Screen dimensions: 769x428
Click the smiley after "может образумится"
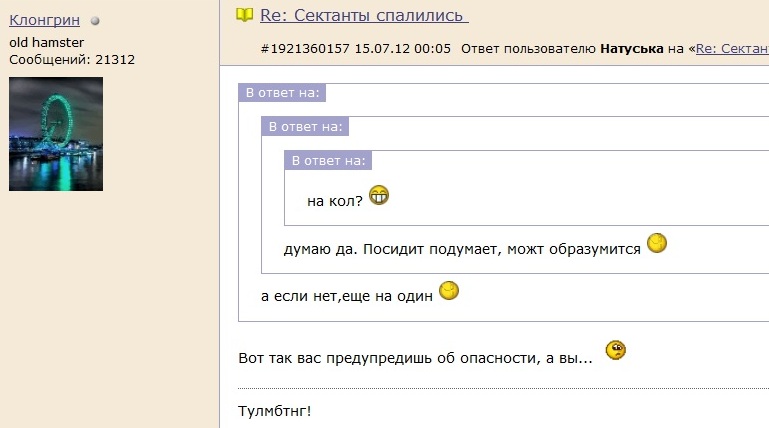coord(657,243)
